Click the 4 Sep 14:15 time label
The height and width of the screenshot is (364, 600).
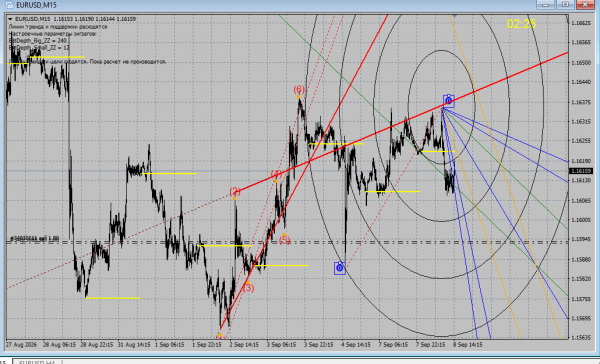click(355, 344)
